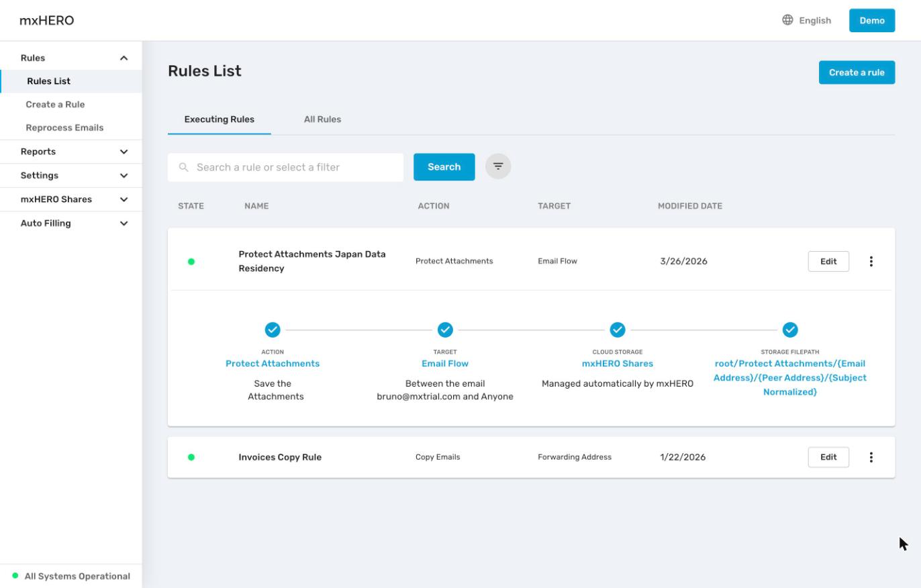The image size is (921, 588).
Task: Click the Demo account button
Action: tap(872, 20)
